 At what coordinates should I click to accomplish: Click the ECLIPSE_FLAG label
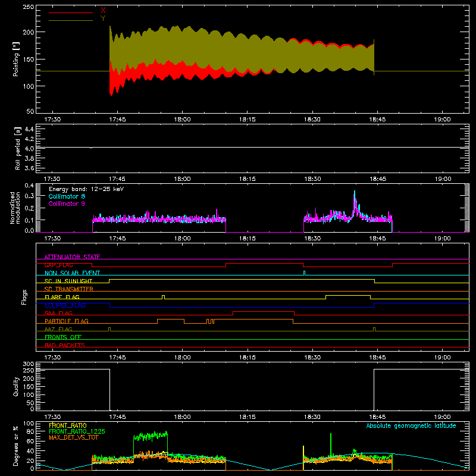65,305
